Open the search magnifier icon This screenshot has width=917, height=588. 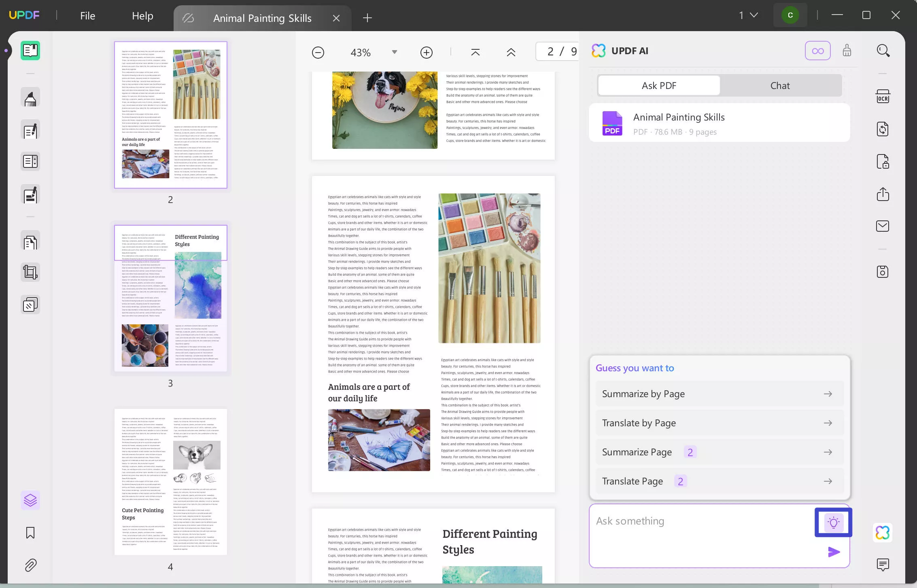click(883, 51)
